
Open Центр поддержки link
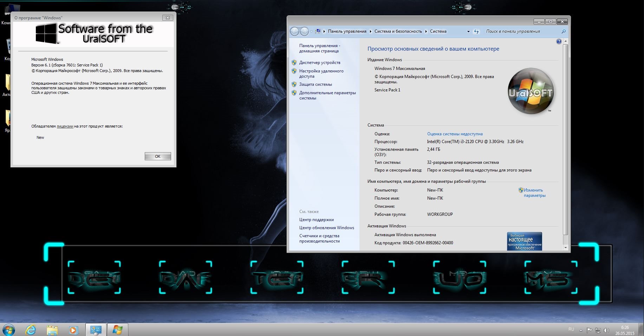316,220
